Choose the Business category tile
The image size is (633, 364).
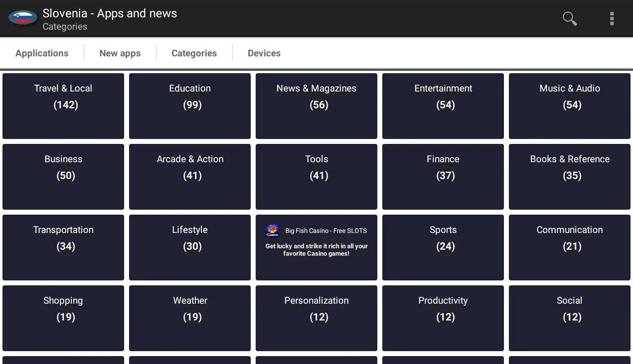(63, 177)
